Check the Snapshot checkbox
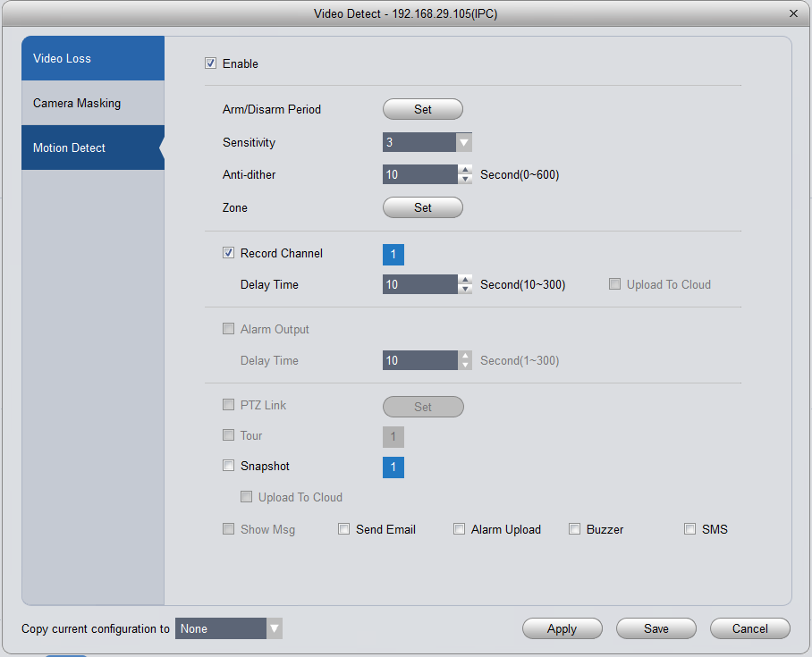The image size is (812, 657). (x=228, y=466)
